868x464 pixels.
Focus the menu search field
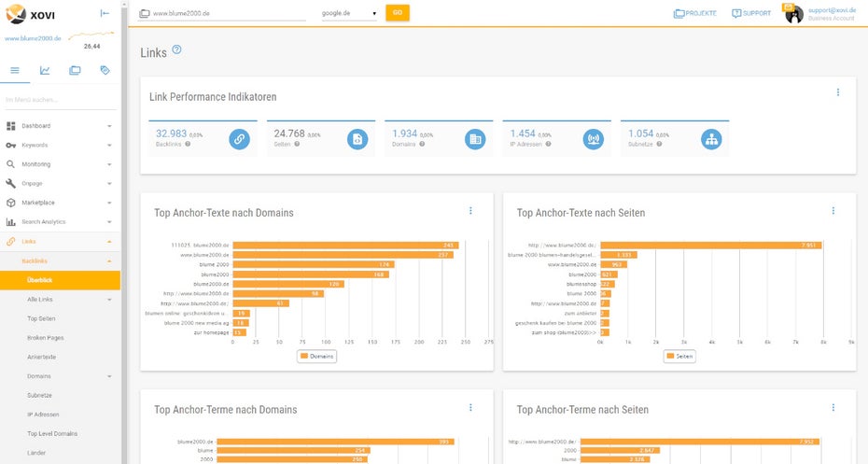(x=61, y=100)
